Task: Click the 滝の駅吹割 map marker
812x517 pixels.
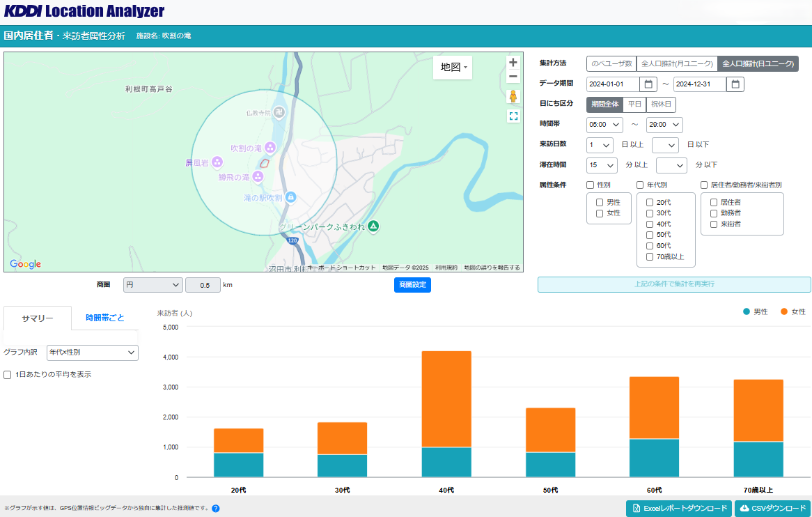Action: pos(291,198)
